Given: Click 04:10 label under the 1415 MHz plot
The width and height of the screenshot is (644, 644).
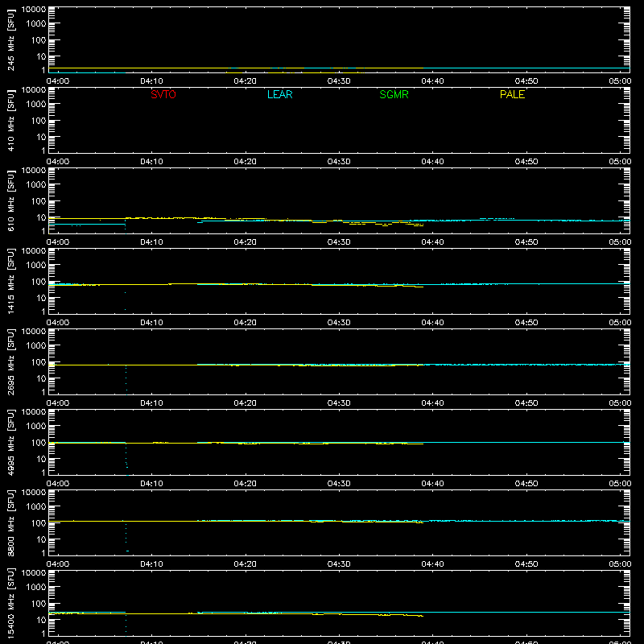Looking at the screenshot, I should (x=151, y=323).
